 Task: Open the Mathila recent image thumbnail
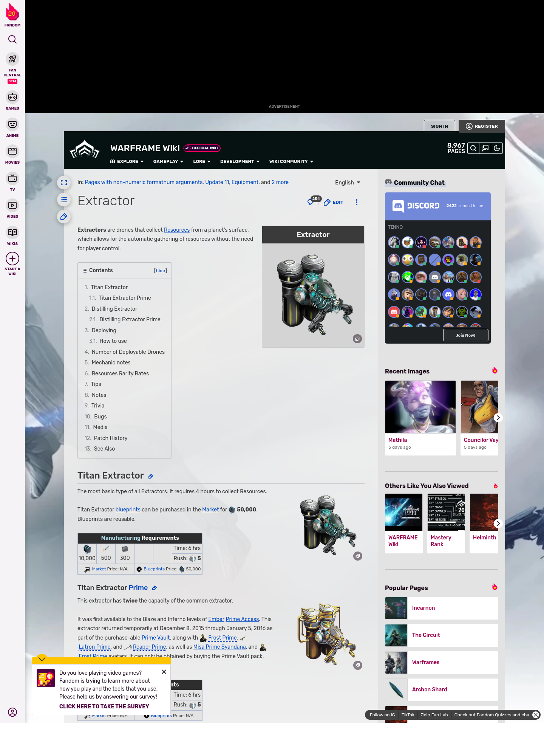click(420, 407)
